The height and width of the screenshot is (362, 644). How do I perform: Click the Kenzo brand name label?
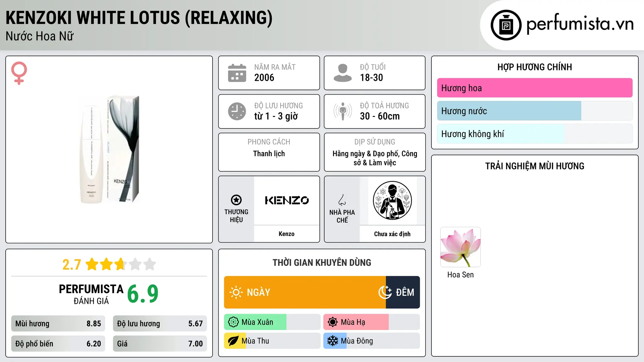(286, 234)
